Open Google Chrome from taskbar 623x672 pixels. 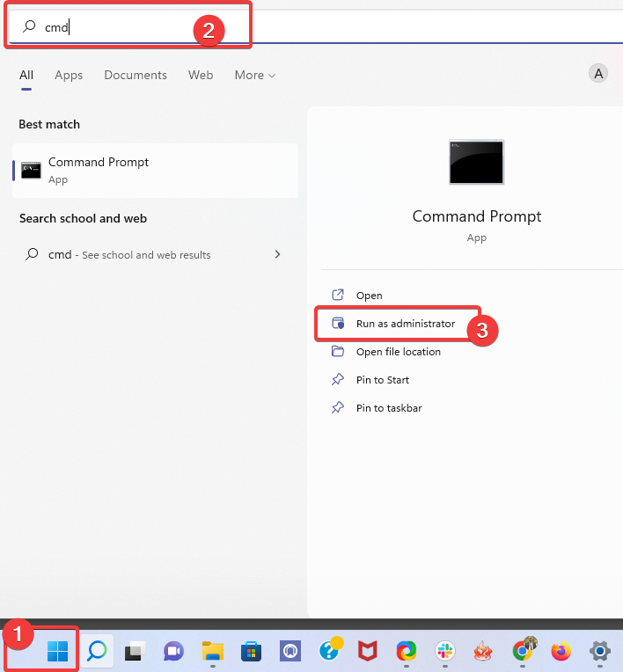tap(524, 651)
